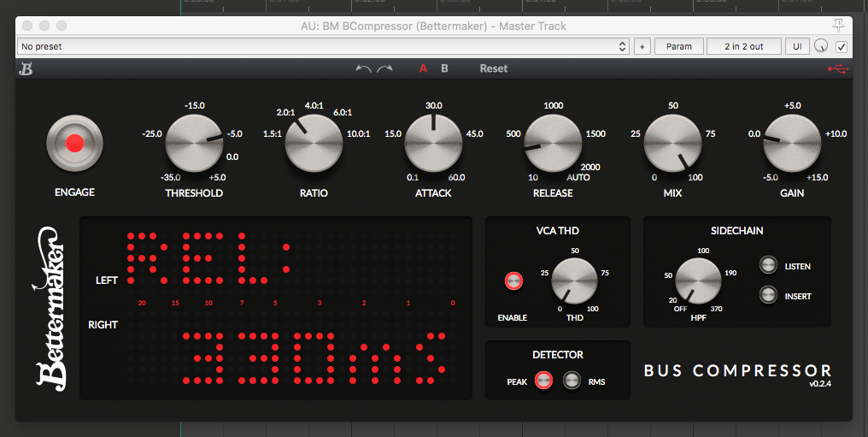Click the Bettermaker B logo icon

tap(26, 69)
